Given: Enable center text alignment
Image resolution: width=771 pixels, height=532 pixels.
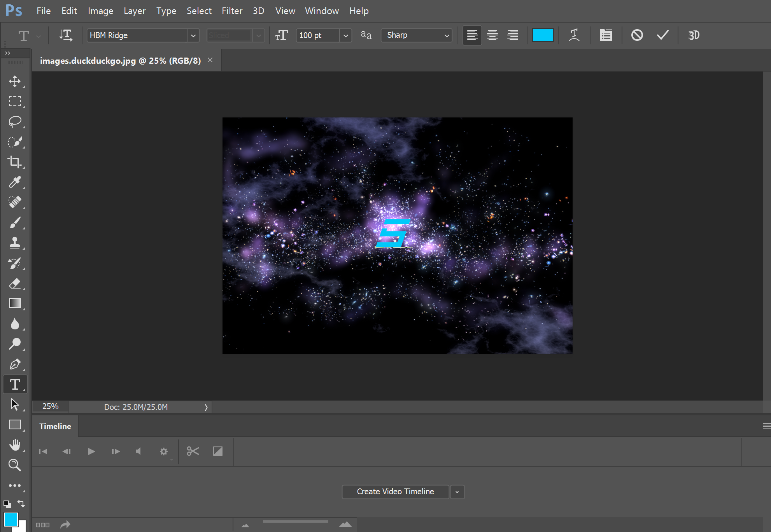Looking at the screenshot, I should (492, 35).
